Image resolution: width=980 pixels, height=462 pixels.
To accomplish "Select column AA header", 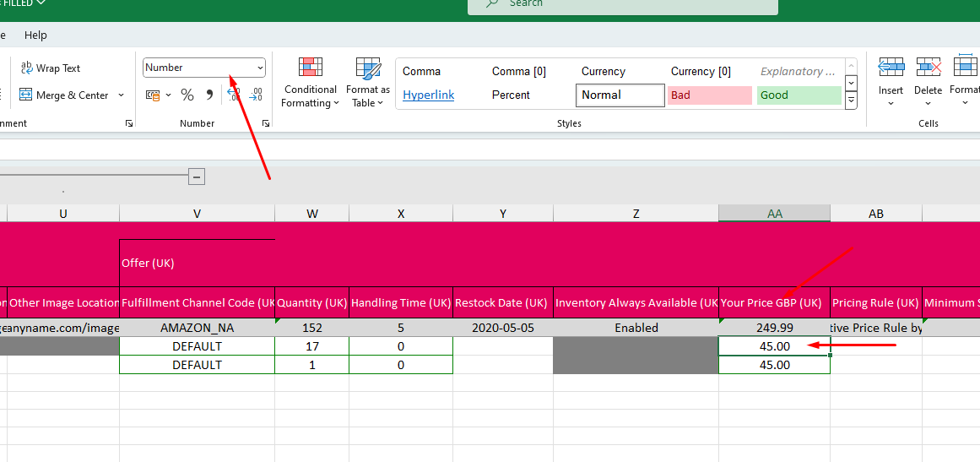I will click(774, 214).
